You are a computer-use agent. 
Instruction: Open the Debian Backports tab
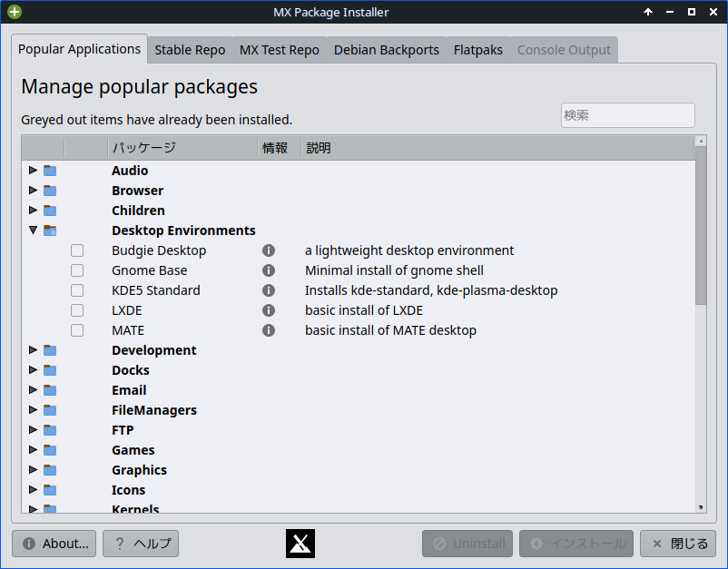click(x=387, y=50)
